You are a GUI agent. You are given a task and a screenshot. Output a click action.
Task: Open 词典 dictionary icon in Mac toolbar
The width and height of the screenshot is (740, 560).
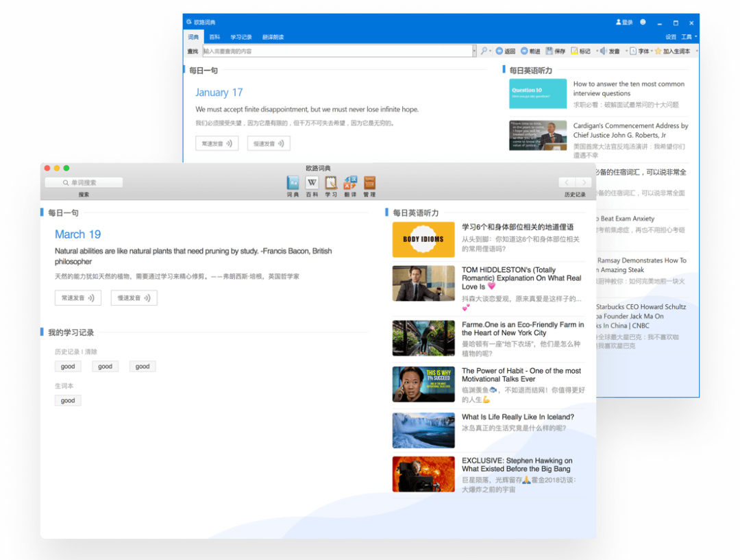[x=293, y=183]
